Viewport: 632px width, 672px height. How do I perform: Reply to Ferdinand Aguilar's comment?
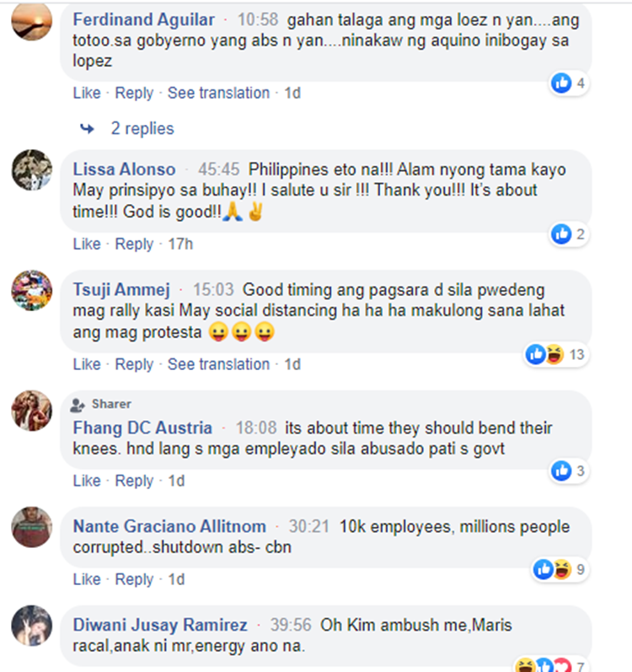point(134,93)
